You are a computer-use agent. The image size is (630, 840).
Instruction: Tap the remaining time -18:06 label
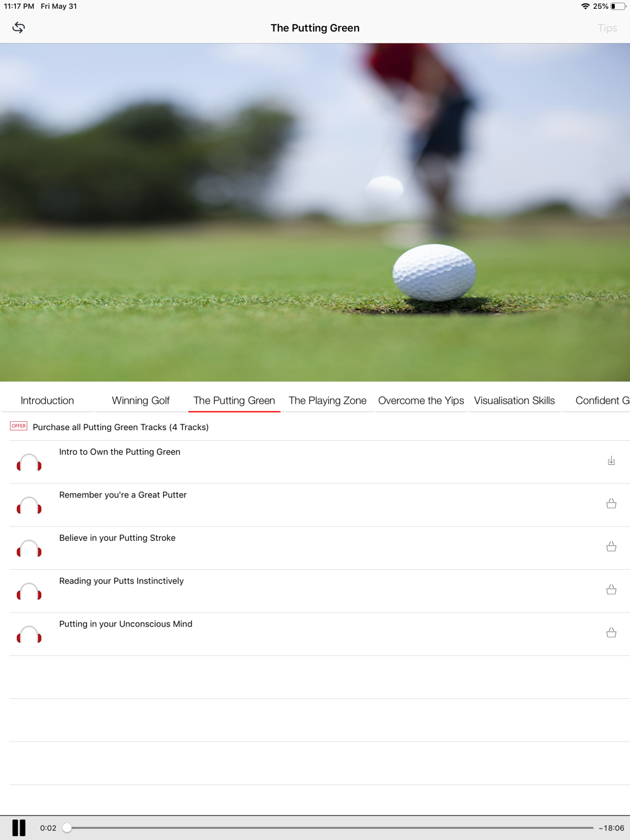click(x=611, y=828)
